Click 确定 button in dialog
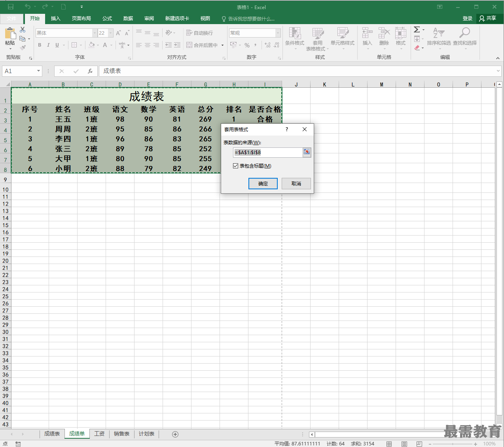 263,184
